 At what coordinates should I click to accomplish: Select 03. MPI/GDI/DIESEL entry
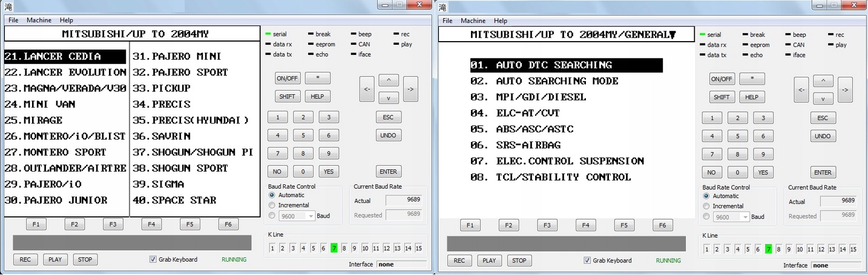pyautogui.click(x=528, y=97)
